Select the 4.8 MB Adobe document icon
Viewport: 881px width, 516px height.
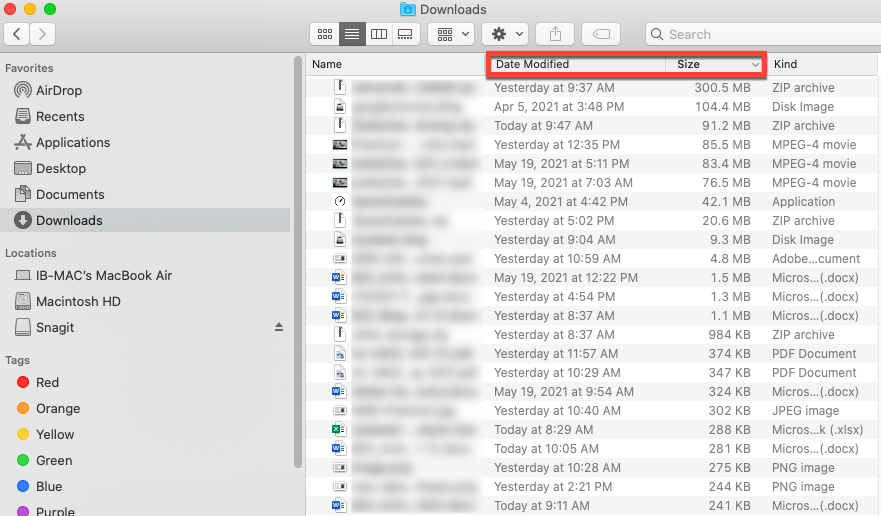click(340, 259)
